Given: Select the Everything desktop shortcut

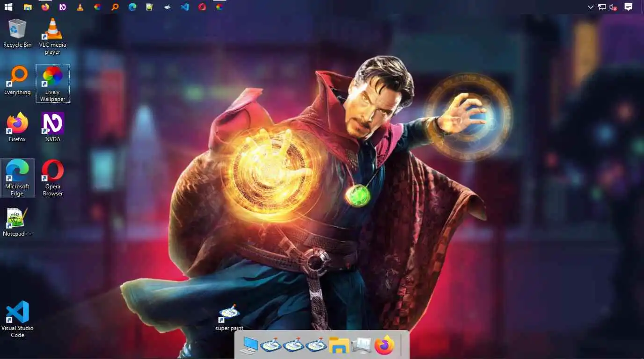Looking at the screenshot, I should 17,80.
